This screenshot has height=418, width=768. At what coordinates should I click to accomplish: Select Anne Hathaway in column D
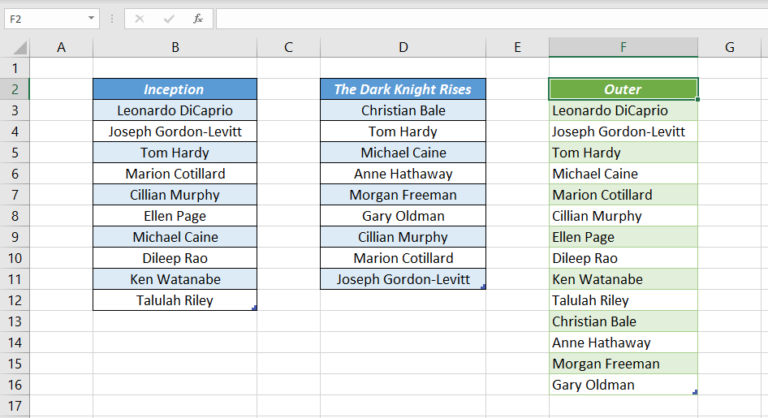click(x=403, y=173)
